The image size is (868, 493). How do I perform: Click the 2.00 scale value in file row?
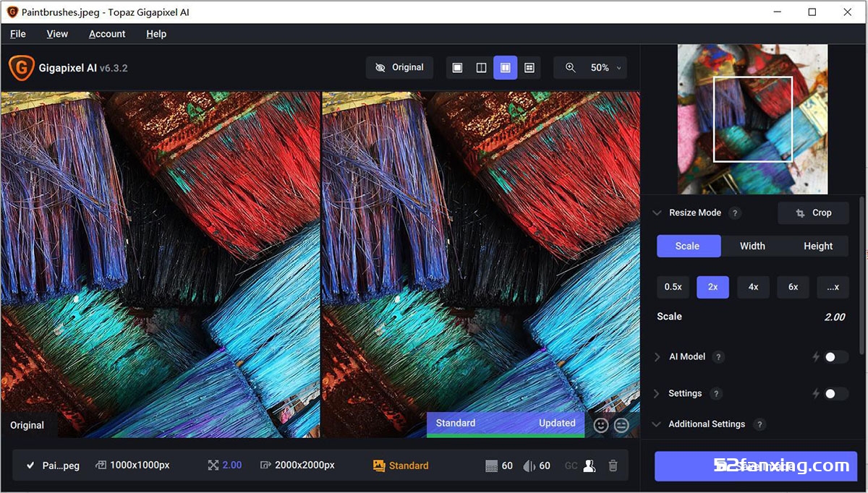pyautogui.click(x=232, y=466)
